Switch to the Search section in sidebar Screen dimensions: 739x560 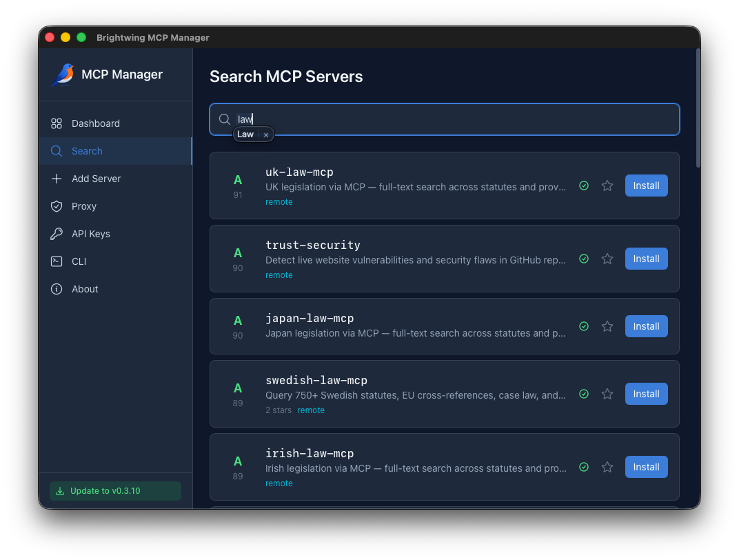pos(87,151)
